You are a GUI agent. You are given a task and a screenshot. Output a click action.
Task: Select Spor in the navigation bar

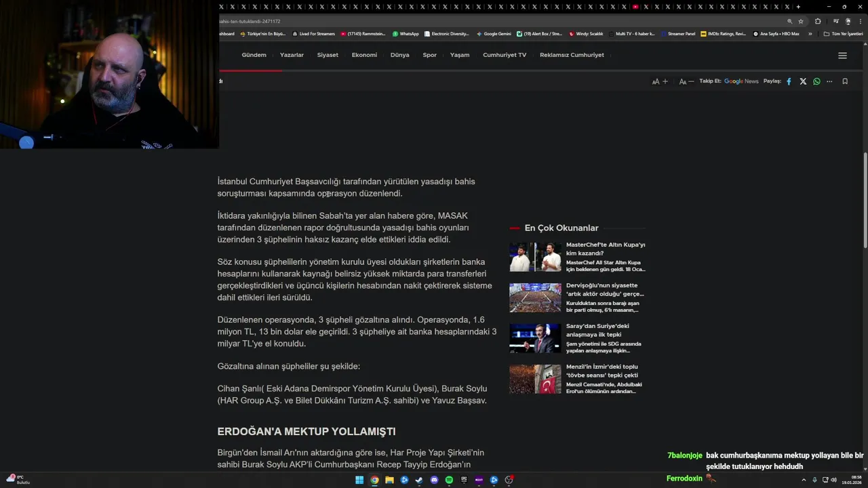click(430, 55)
